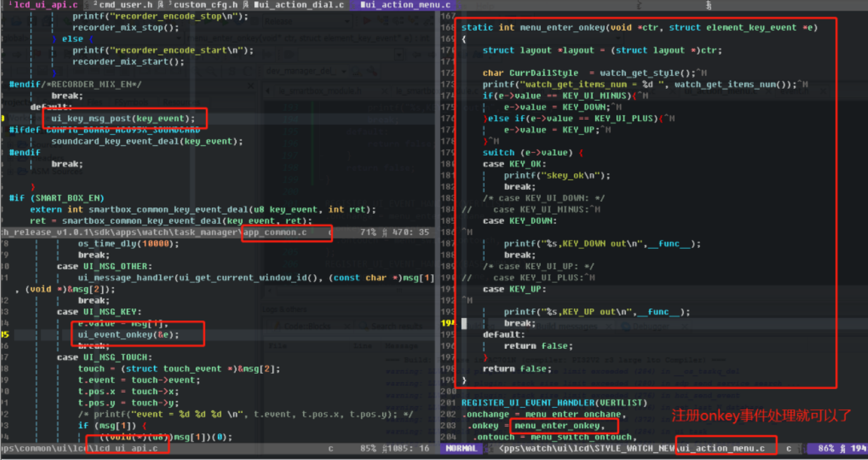868x460 pixels.
Task: Click the t.pos.y = touch->y; line
Action: tap(128, 403)
